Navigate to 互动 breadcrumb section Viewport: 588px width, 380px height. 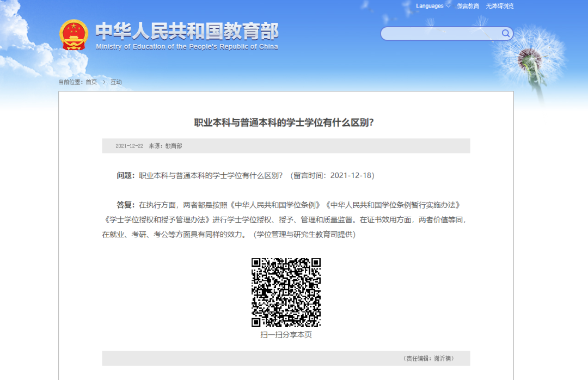(116, 82)
